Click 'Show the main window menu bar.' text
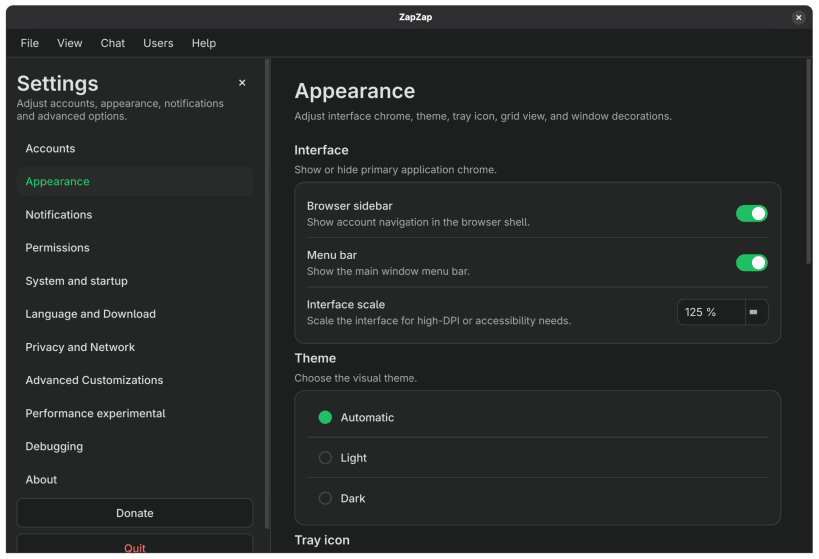Image resolution: width=819 pixels, height=559 pixels. point(388,272)
